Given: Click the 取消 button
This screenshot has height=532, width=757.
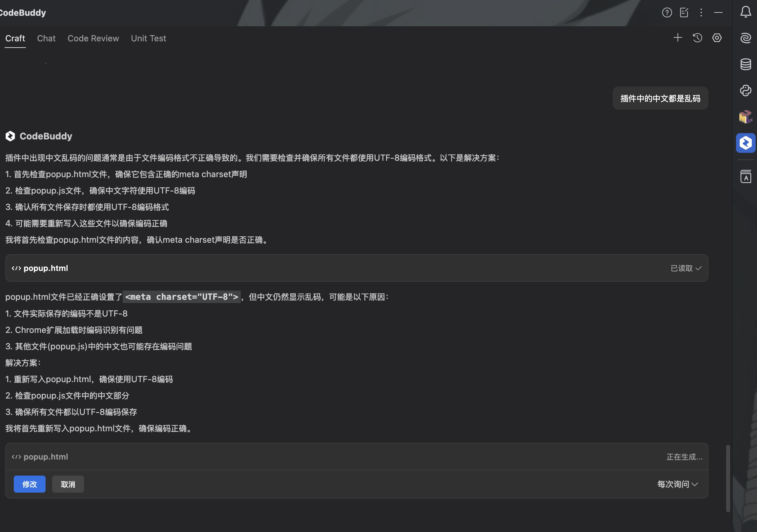Looking at the screenshot, I should coord(68,484).
